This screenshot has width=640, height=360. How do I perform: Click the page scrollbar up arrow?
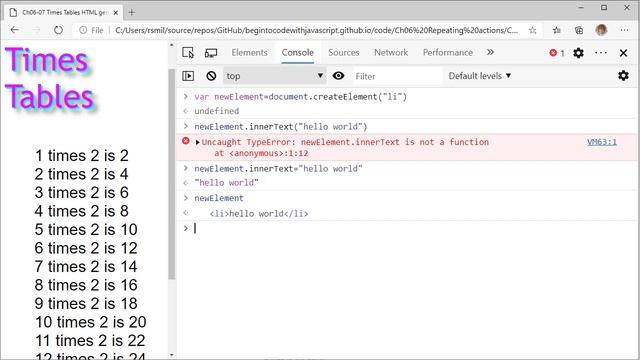tap(172, 45)
